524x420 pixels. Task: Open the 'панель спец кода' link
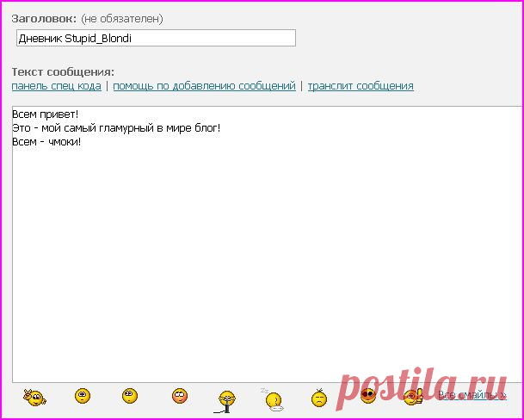pos(57,86)
